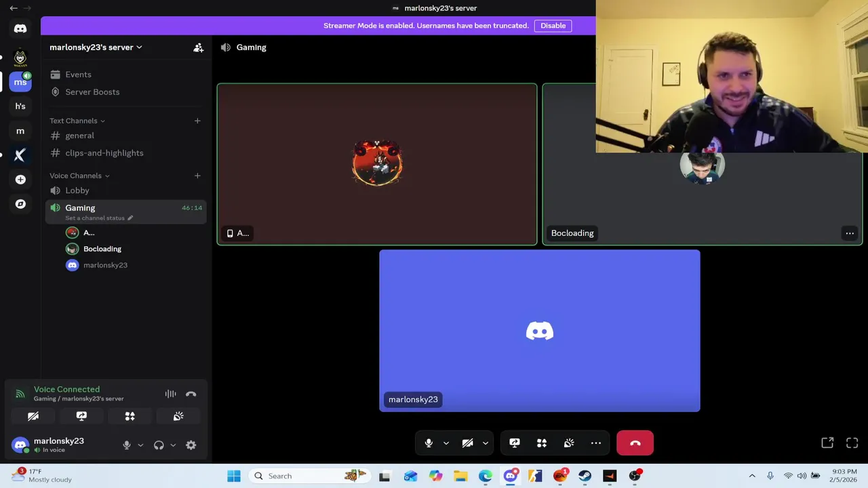Click the invite people icon beside server name
This screenshot has width=868, height=488.
pyautogui.click(x=198, y=47)
